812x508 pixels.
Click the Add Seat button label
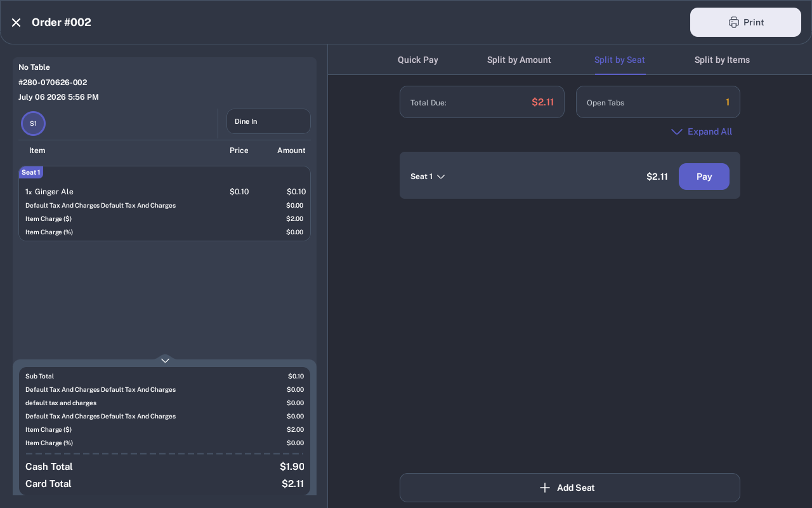[576, 488]
